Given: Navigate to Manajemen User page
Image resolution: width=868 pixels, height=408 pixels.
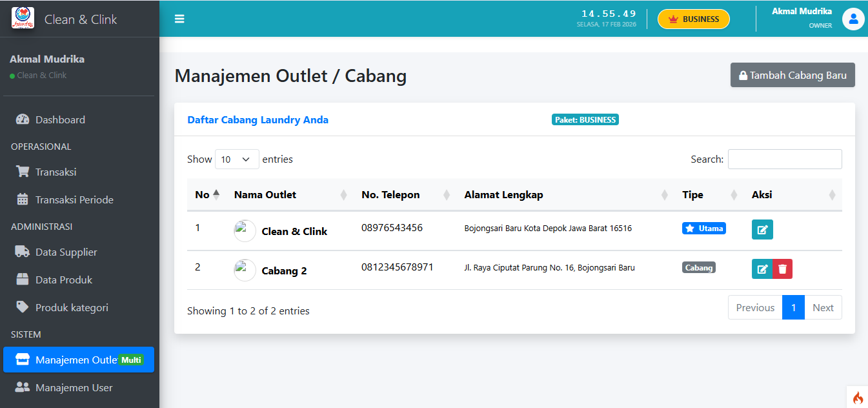Looking at the screenshot, I should click(74, 387).
